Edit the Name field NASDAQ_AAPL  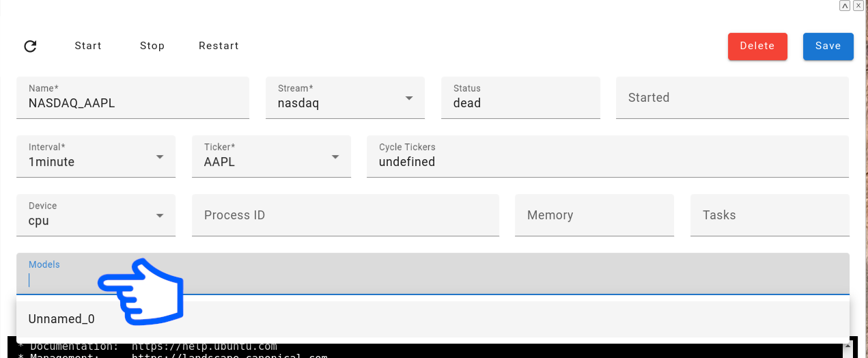pos(132,104)
